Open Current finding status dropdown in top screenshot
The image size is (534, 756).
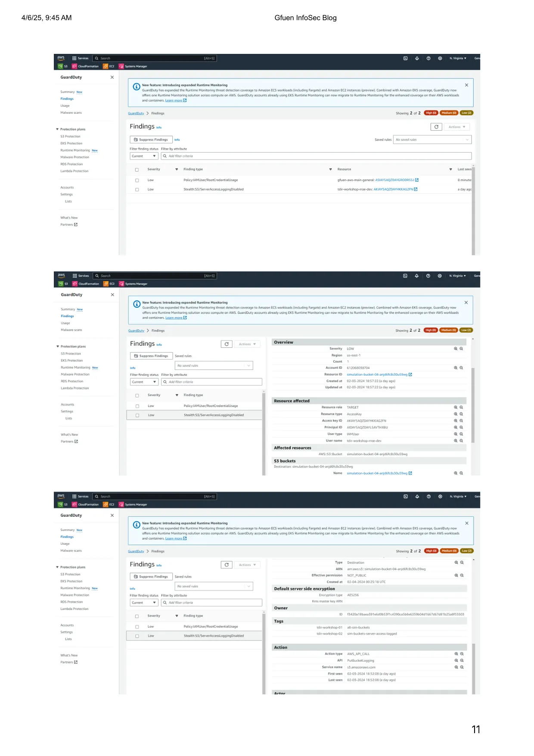click(144, 156)
